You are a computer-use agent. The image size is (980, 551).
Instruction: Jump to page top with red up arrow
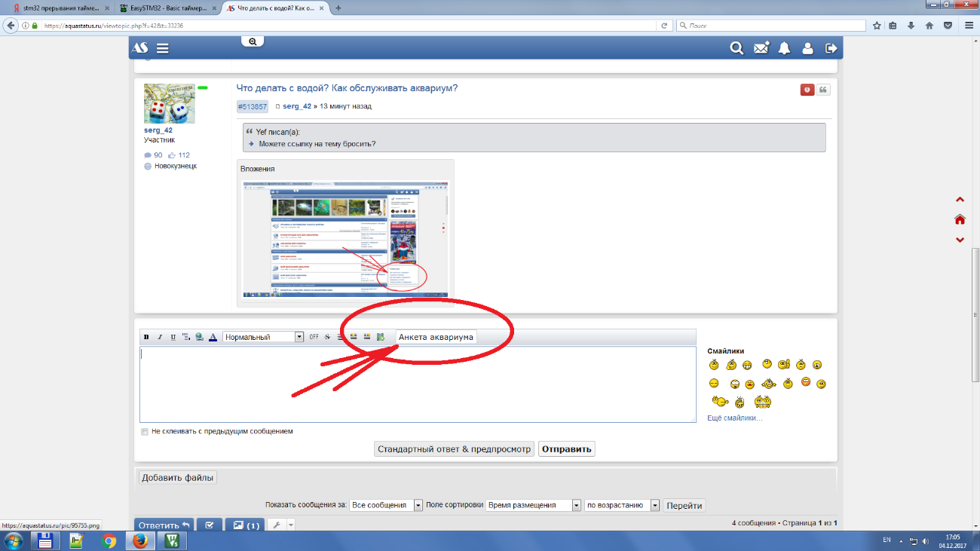click(960, 200)
